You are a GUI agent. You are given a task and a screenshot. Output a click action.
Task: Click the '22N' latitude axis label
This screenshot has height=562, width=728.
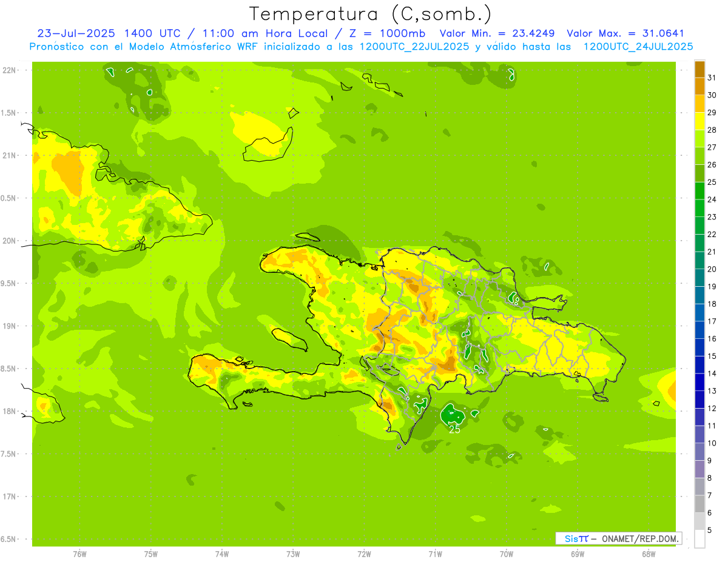pos(9,70)
